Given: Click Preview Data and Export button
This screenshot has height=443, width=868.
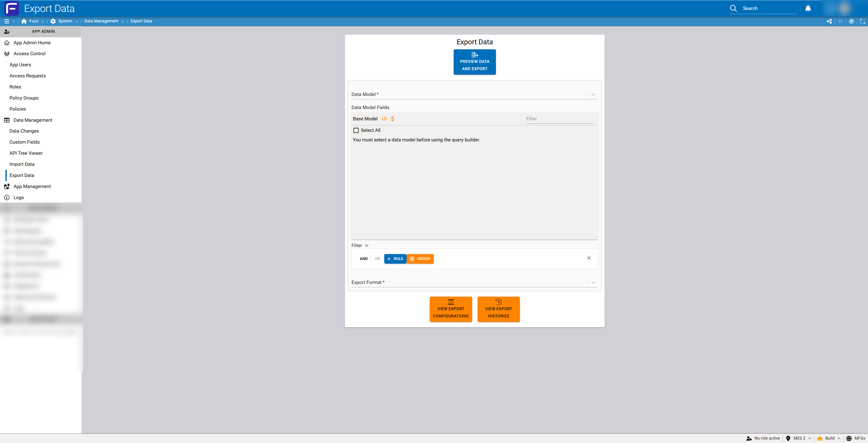Looking at the screenshot, I should [474, 62].
